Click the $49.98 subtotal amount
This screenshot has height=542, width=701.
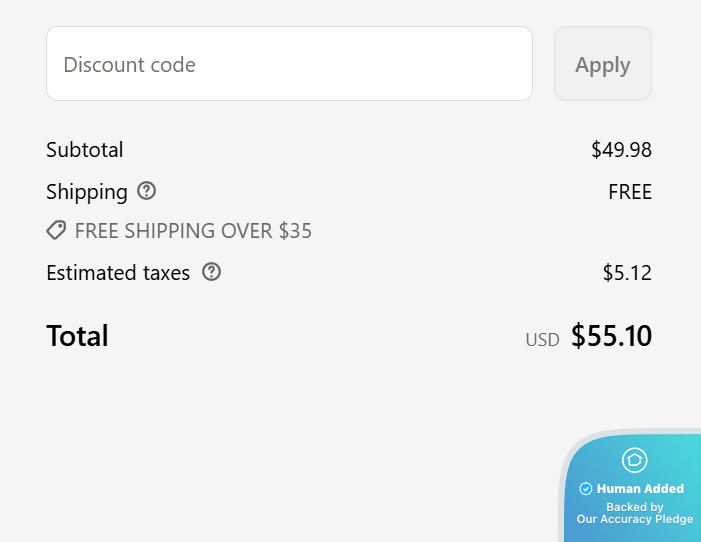tap(621, 150)
